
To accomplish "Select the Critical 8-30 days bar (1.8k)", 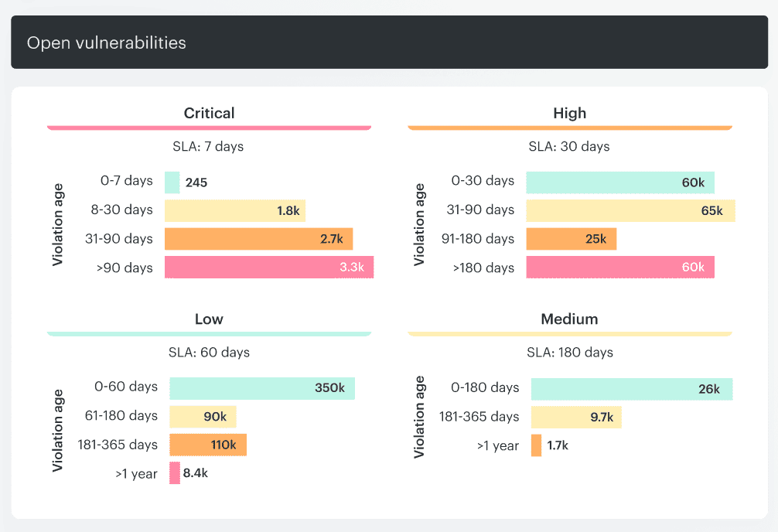I will point(235,211).
